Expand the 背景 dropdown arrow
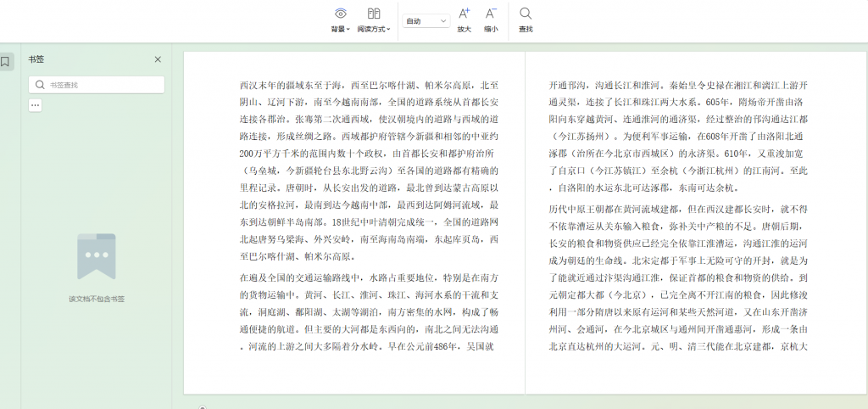This screenshot has width=868, height=409. 348,30
